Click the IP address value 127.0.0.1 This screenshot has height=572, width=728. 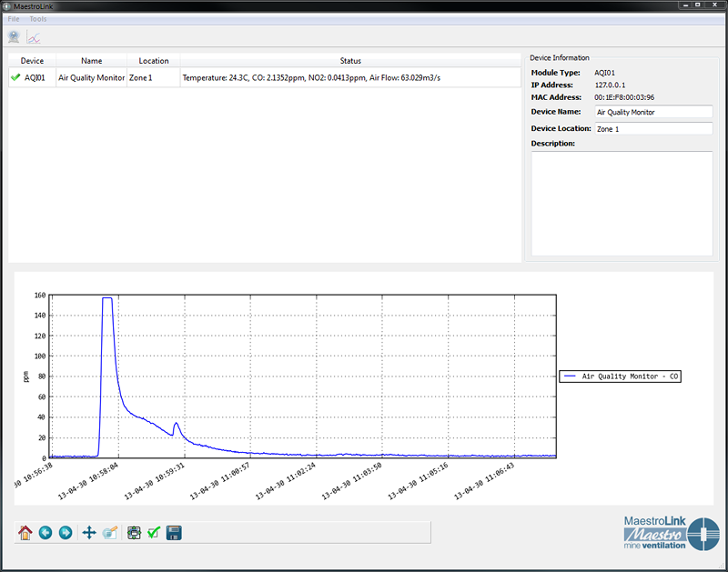[x=610, y=85]
